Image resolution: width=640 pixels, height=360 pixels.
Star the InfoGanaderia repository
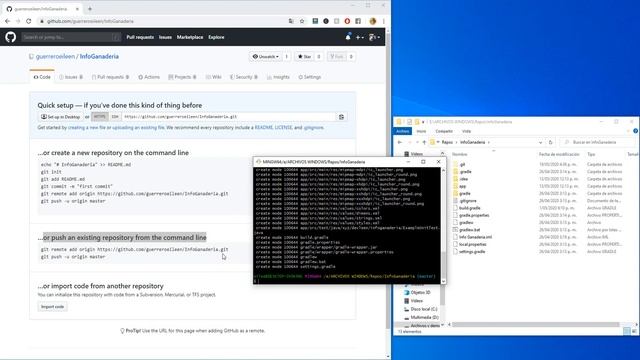click(x=304, y=57)
